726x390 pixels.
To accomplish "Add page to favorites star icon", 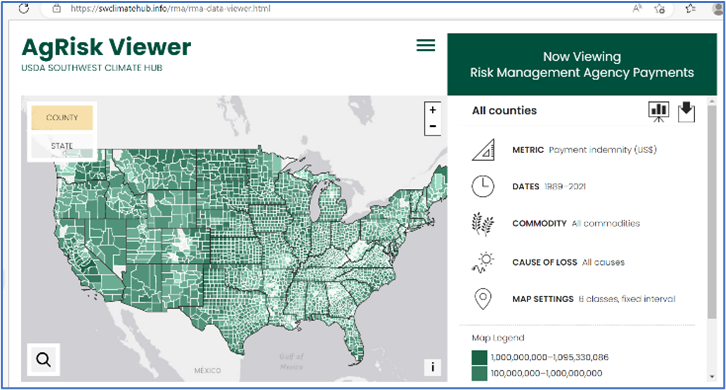I will tap(660, 8).
